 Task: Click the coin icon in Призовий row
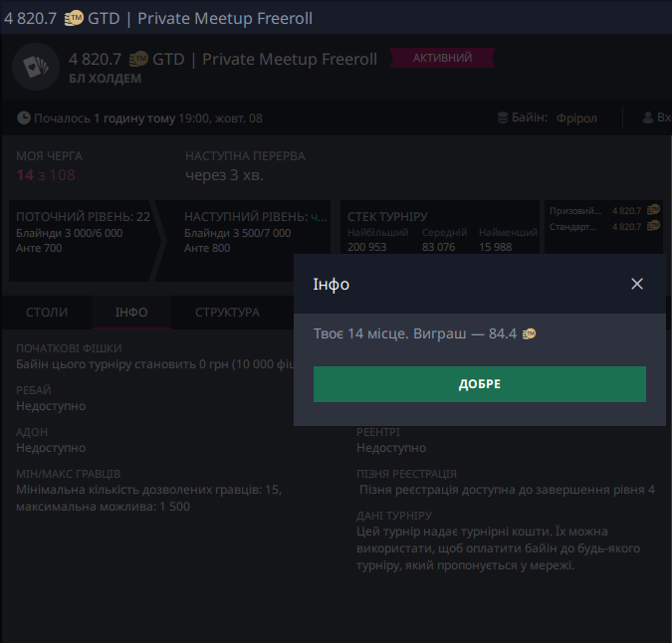click(x=653, y=211)
